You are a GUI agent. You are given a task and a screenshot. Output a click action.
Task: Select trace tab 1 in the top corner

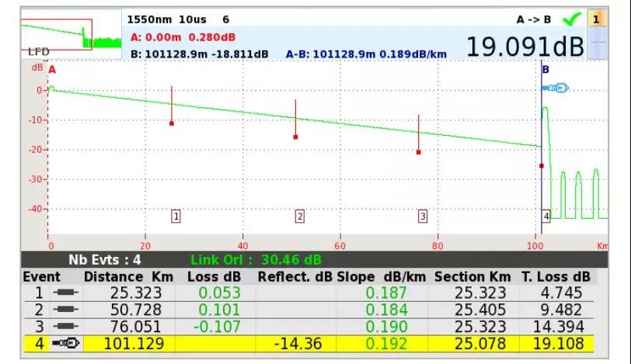click(596, 19)
